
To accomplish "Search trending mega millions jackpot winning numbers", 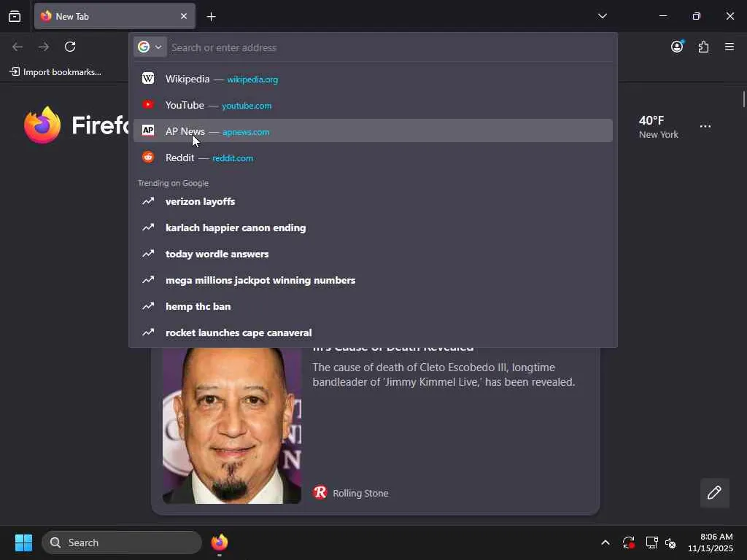I will 373,280.
